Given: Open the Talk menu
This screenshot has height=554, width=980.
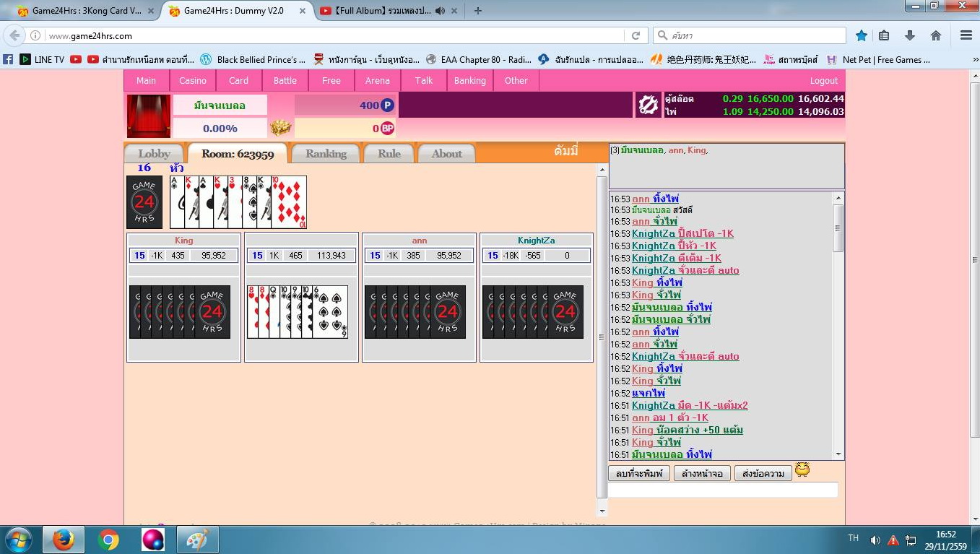Looking at the screenshot, I should (424, 80).
